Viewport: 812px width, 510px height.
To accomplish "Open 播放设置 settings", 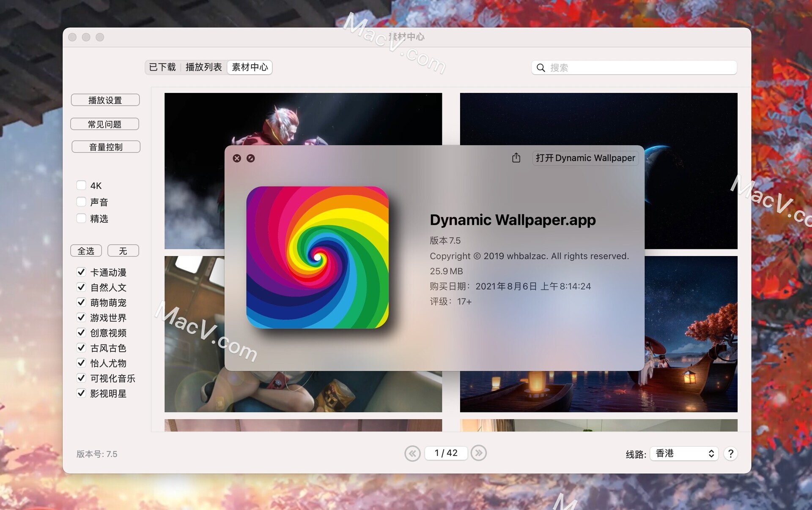I will (x=105, y=100).
